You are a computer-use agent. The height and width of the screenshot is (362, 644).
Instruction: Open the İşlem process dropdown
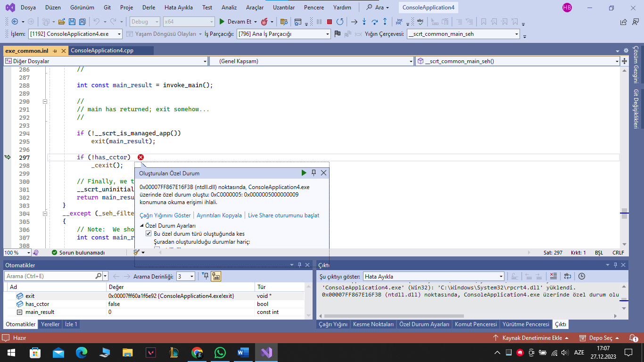118,34
